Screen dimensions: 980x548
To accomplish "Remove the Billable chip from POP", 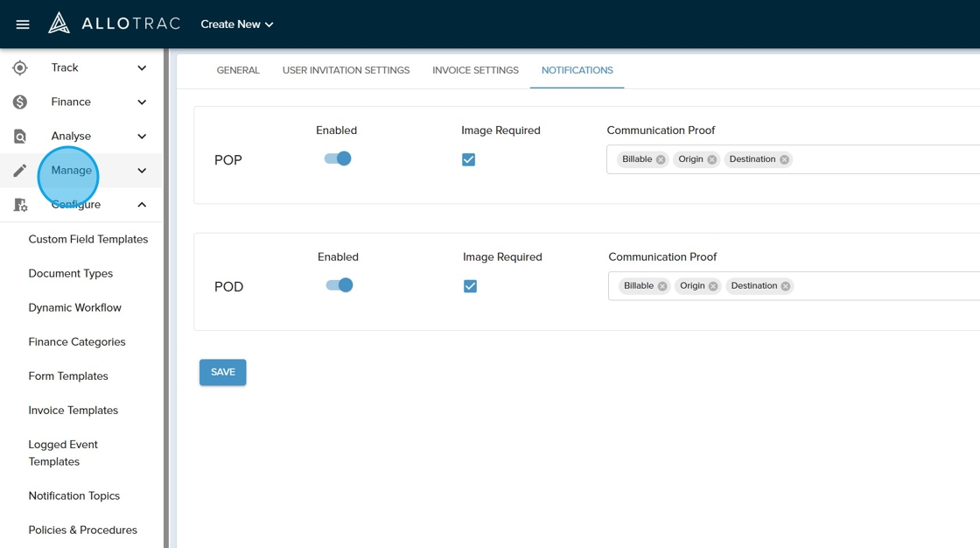I will pyautogui.click(x=661, y=159).
